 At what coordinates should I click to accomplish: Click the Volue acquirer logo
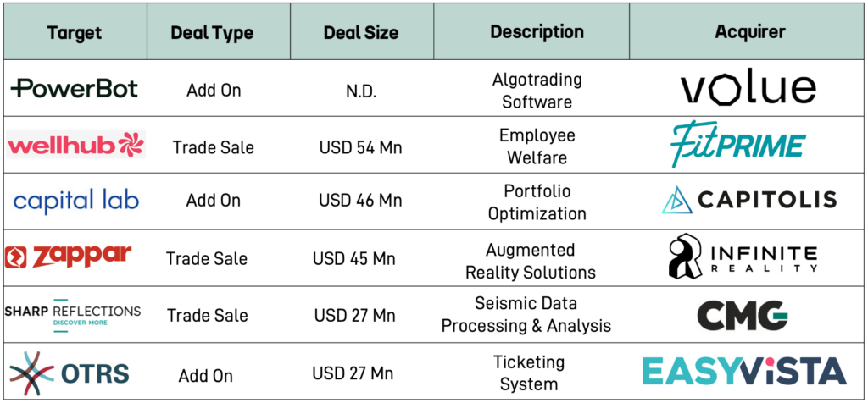click(x=748, y=89)
